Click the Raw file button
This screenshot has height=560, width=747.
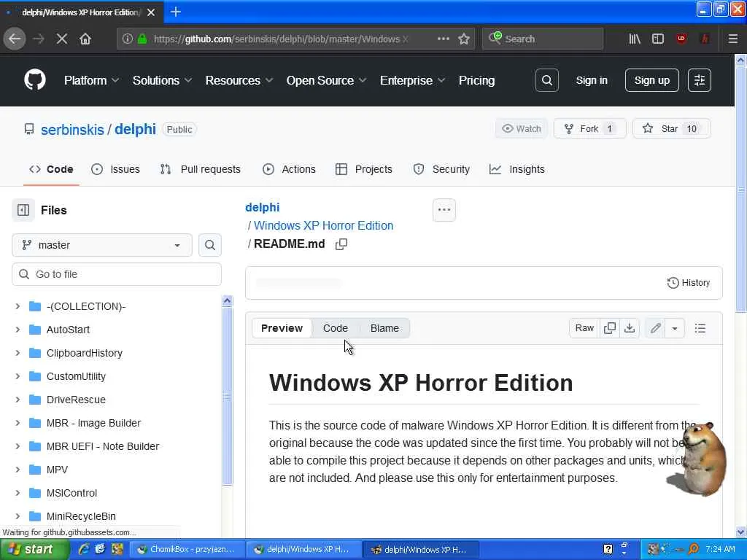(584, 328)
